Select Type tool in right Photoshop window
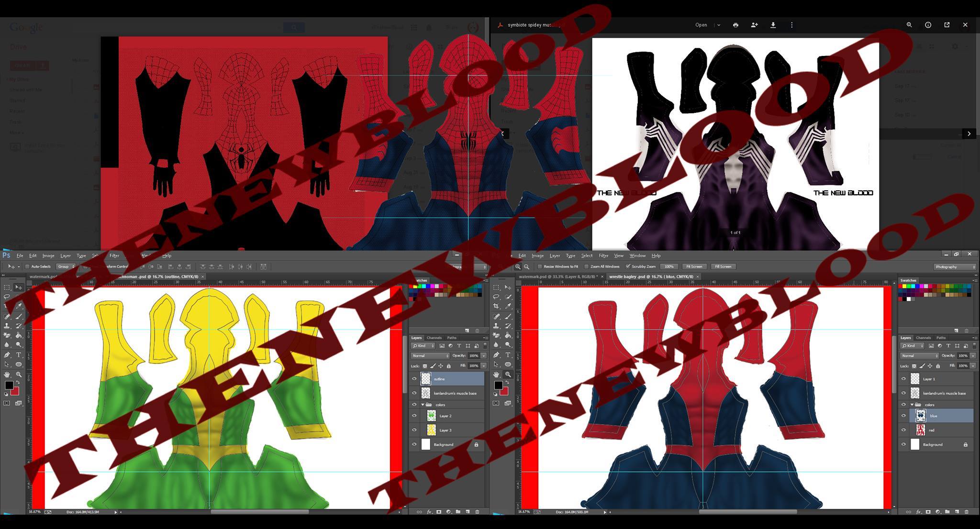Viewport: 980px width, 529px height. 508,355
